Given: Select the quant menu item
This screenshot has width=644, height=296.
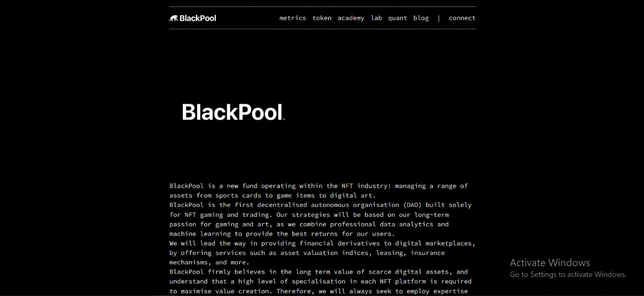Looking at the screenshot, I should coord(397,18).
